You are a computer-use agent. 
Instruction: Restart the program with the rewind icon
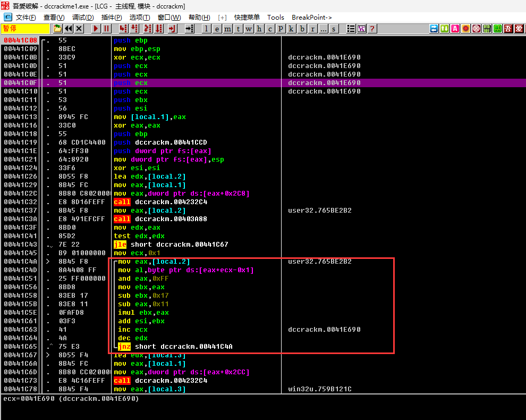(x=69, y=29)
